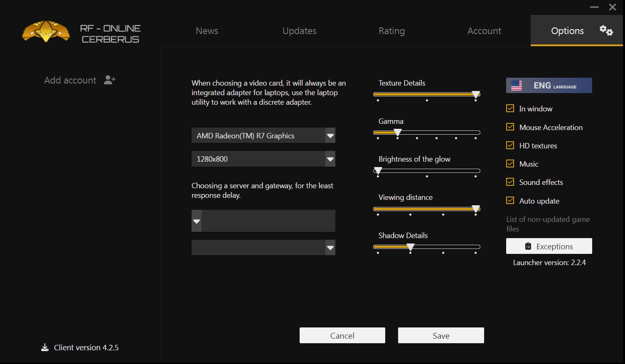Disable the Auto update checkbox

point(510,201)
